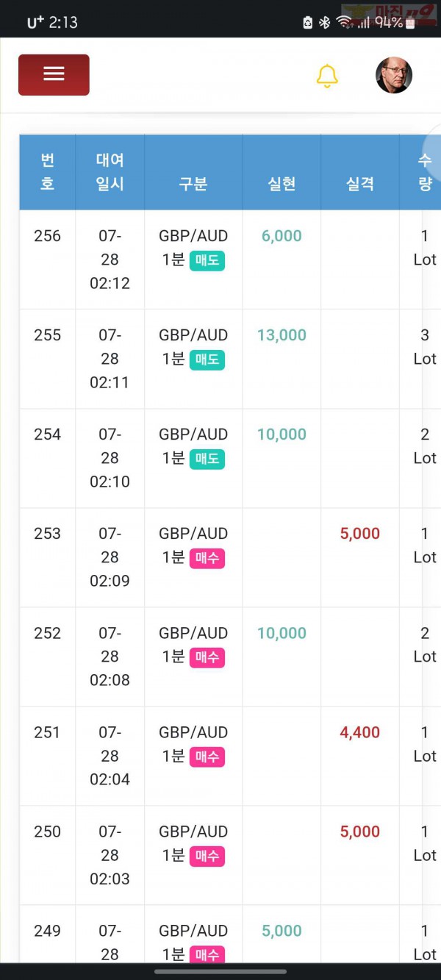Click the 매수 badge in row 253
441x980 pixels.
point(207,559)
